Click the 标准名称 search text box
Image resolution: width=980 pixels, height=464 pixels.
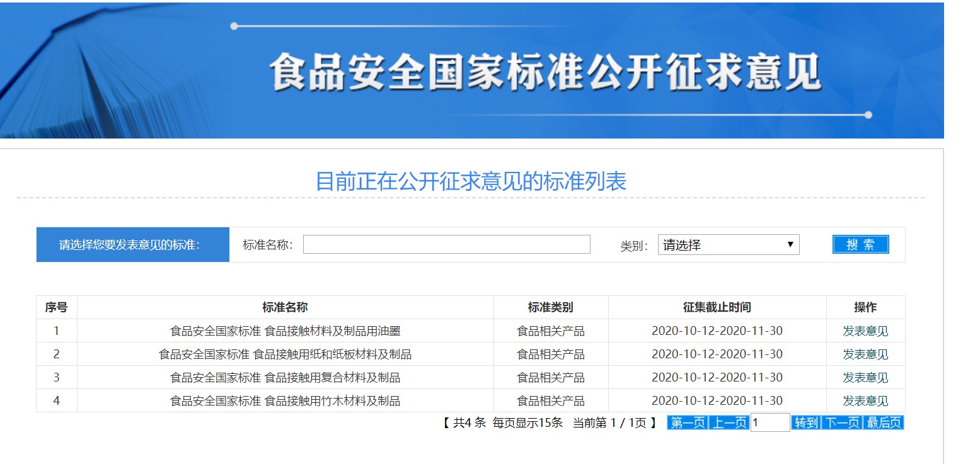pos(446,244)
